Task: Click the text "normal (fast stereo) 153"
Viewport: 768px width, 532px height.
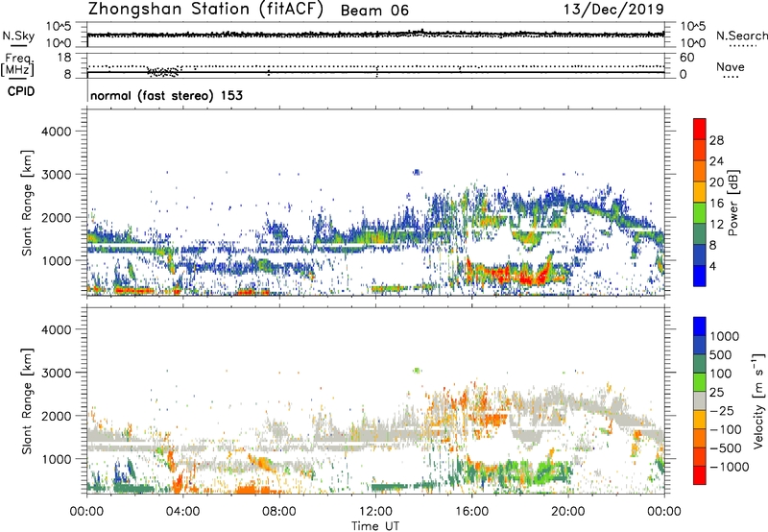Action: click(x=166, y=95)
